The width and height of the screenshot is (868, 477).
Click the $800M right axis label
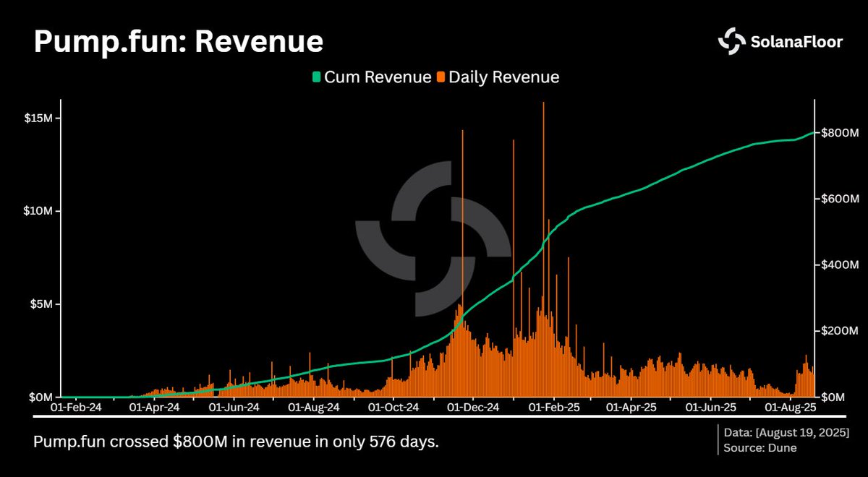pyautogui.click(x=838, y=133)
